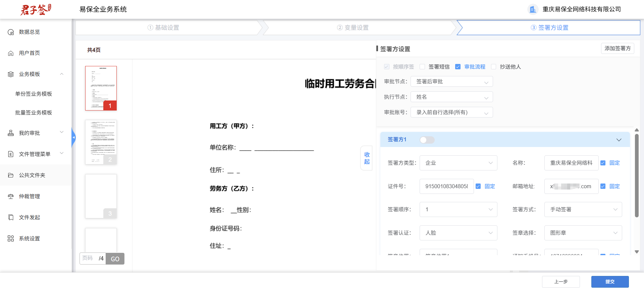
Task: Uncheck the 审批流程 checkbox
Action: pos(458,67)
